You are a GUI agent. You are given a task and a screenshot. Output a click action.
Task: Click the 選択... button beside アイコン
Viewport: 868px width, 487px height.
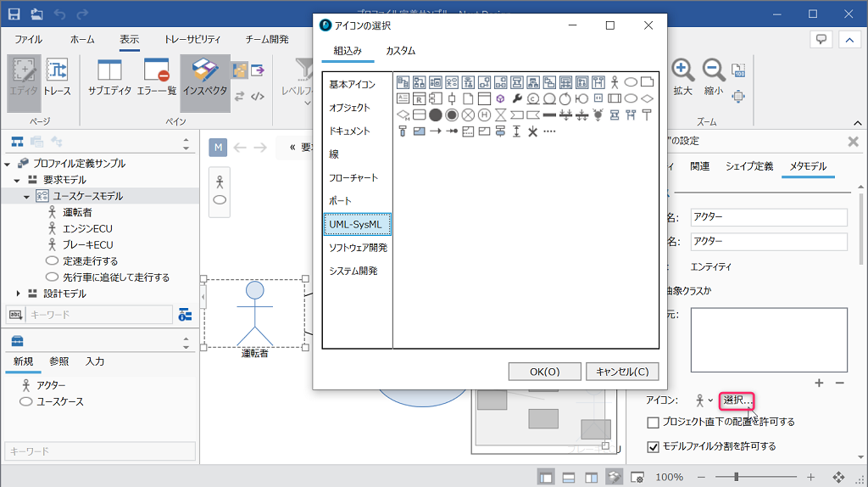pyautogui.click(x=737, y=400)
